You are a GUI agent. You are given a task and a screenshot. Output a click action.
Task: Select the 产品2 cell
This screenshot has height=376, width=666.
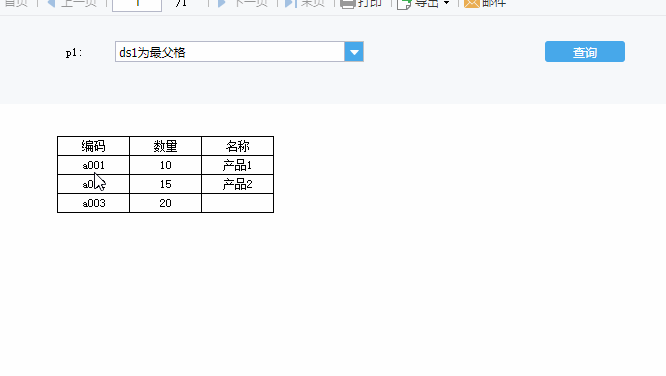click(237, 184)
